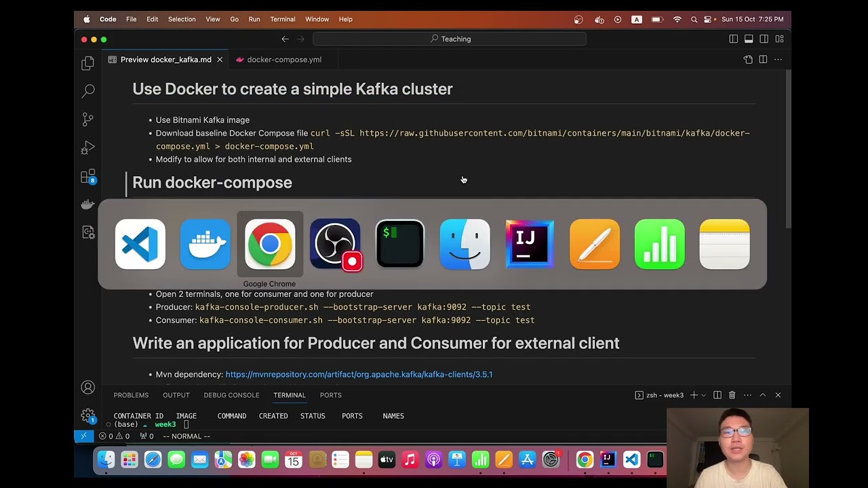Open the remote window indicator in status bar
This screenshot has height=488, width=868.
click(x=83, y=436)
